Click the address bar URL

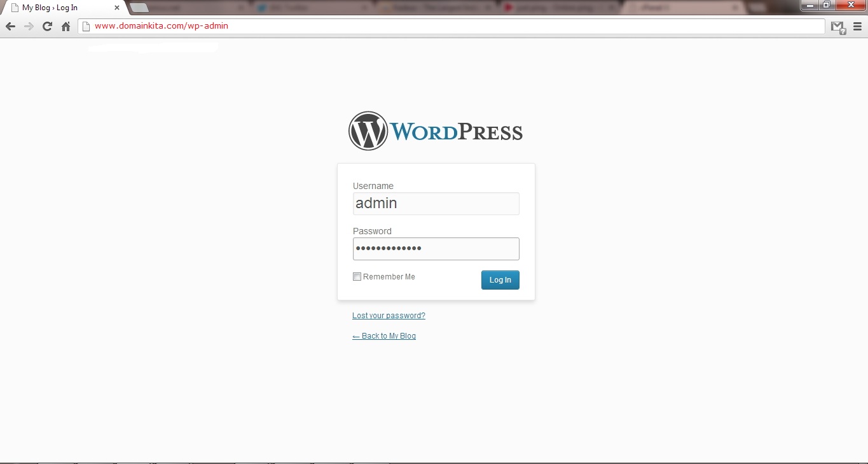click(162, 26)
